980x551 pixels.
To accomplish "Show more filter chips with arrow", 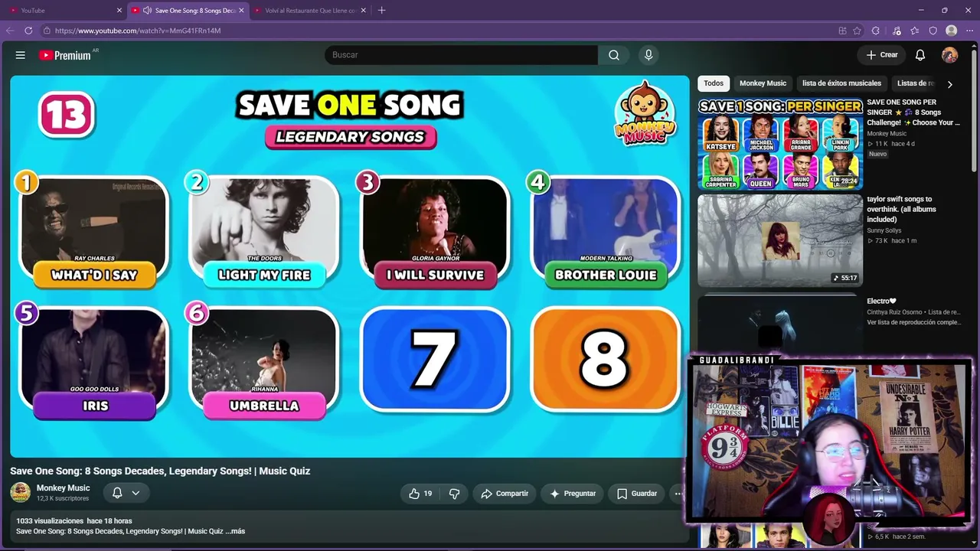I will tap(949, 84).
